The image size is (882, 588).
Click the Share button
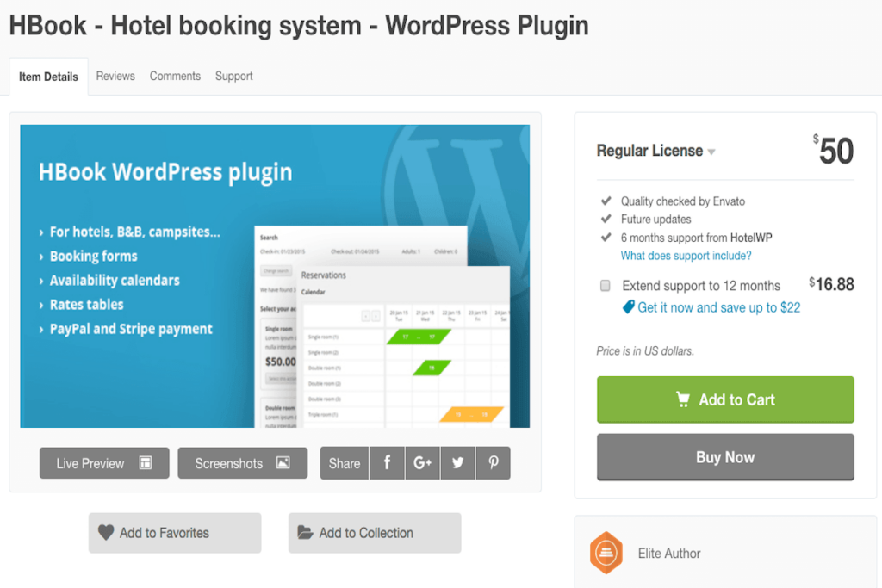pyautogui.click(x=345, y=463)
